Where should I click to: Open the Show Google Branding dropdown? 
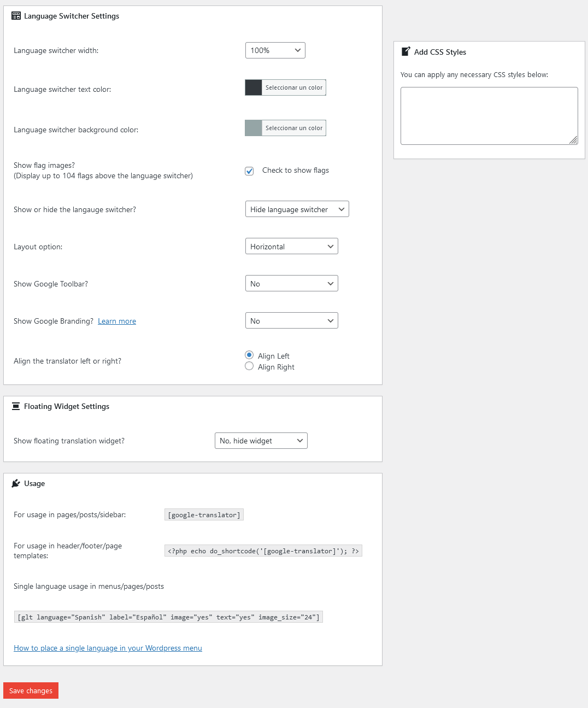[x=291, y=320]
